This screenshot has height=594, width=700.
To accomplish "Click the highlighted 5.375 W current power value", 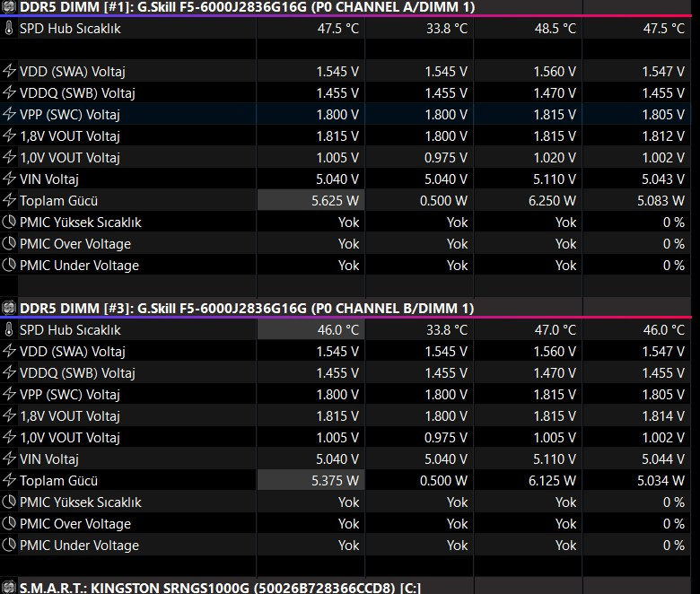I will (336, 481).
